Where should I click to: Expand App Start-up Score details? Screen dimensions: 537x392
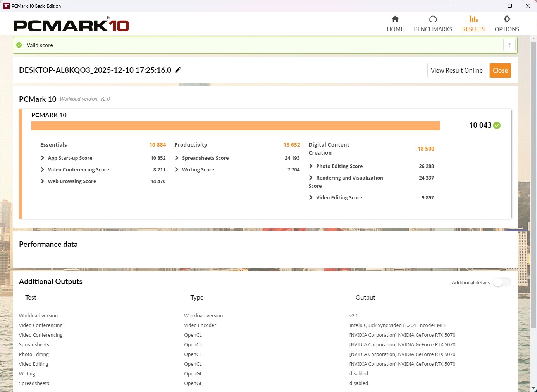43,158
